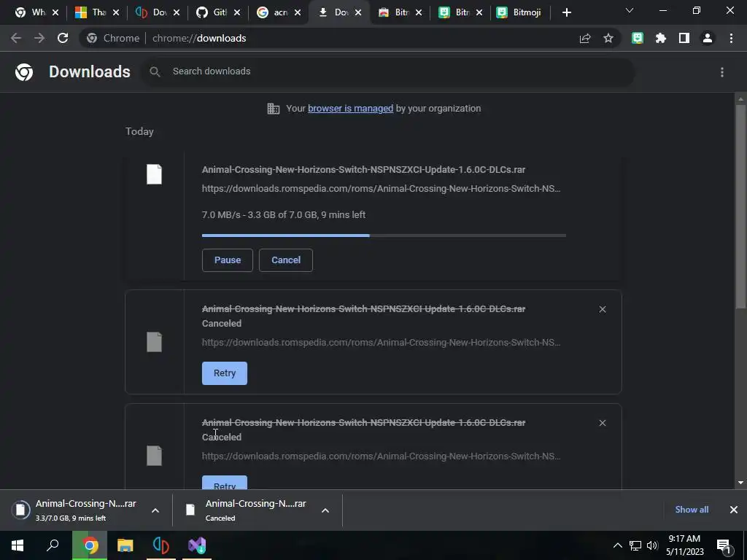Open the Chrome three-dot menu

coord(731,38)
